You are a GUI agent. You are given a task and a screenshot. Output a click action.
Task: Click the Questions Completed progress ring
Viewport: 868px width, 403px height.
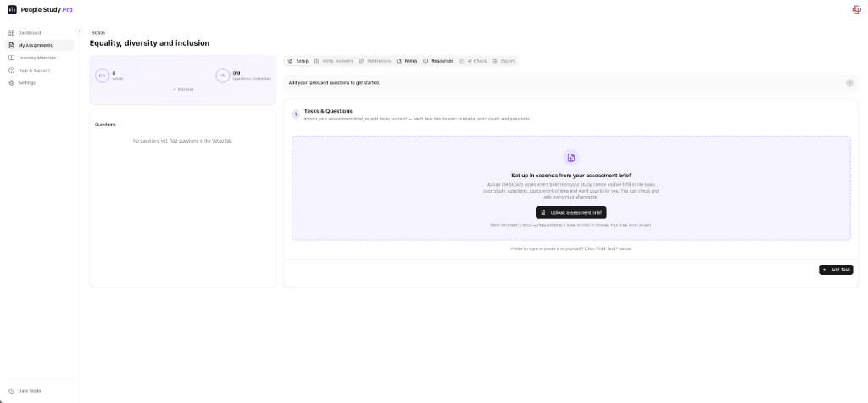click(x=223, y=76)
